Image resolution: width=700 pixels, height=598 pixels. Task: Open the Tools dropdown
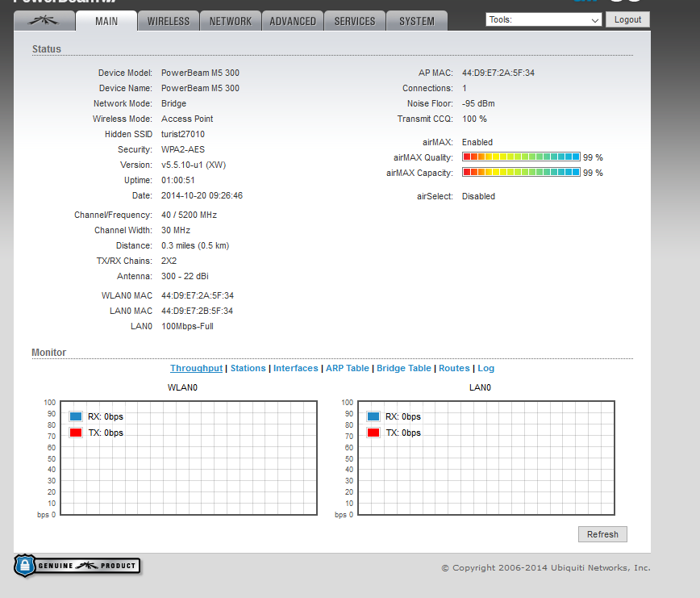(x=544, y=19)
